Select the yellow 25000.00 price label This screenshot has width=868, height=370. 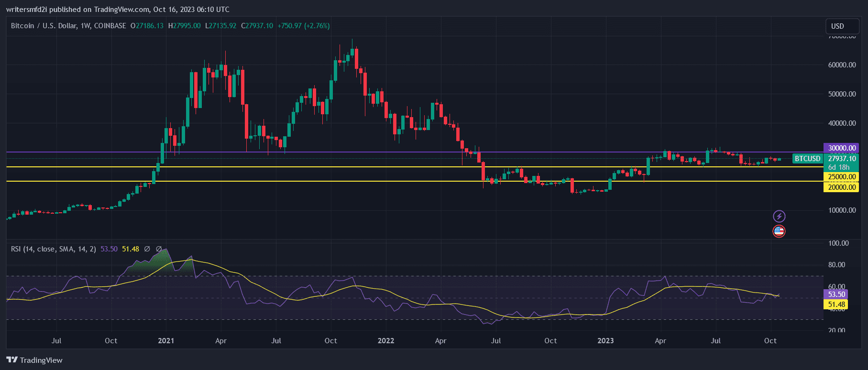(x=841, y=177)
